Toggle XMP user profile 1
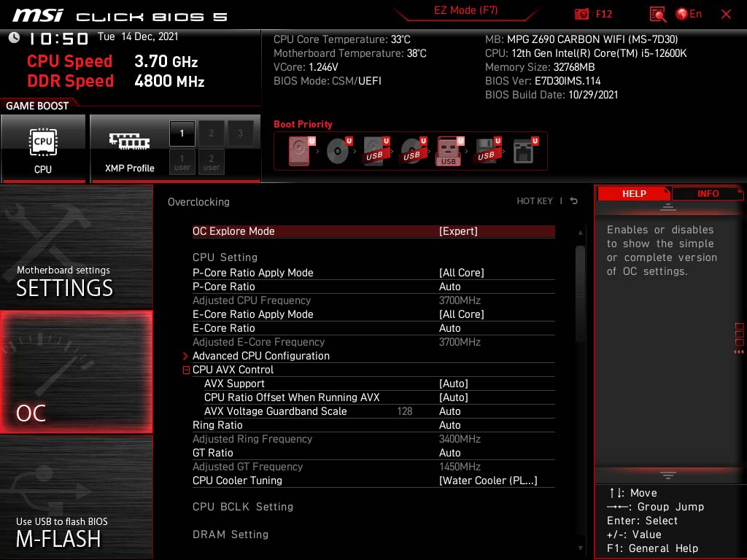 coord(182,162)
